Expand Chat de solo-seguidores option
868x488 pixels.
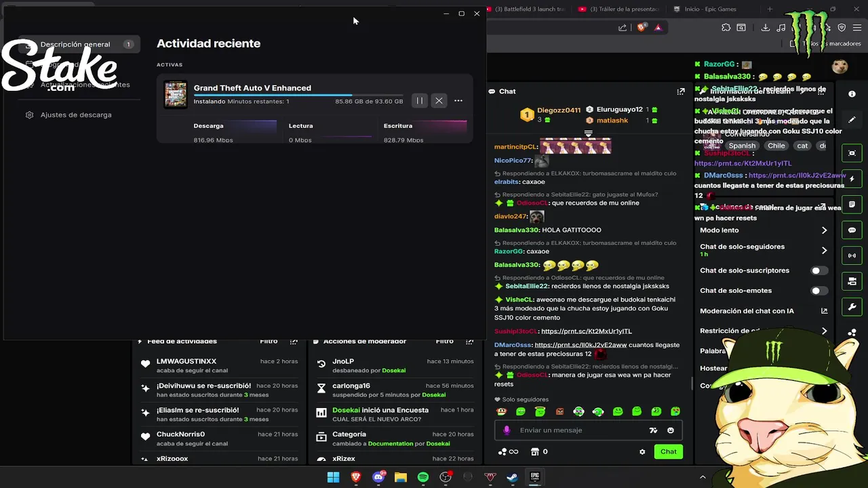pyautogui.click(x=824, y=250)
